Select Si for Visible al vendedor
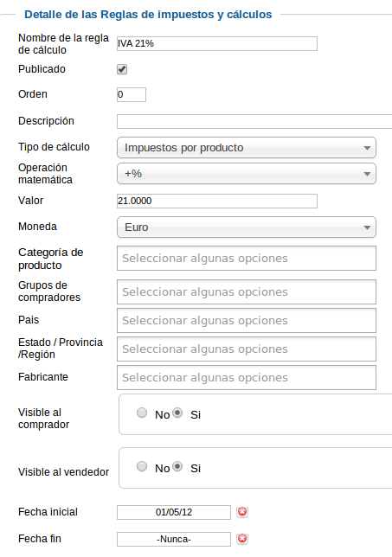 point(177,466)
